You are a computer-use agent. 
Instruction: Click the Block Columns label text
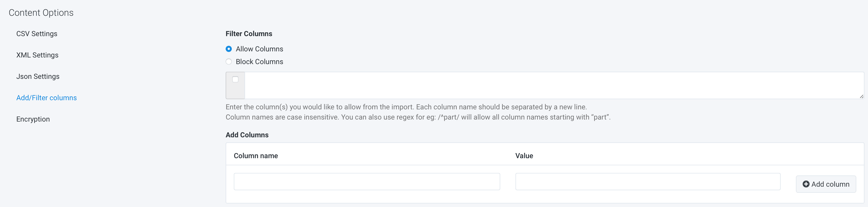[259, 62]
